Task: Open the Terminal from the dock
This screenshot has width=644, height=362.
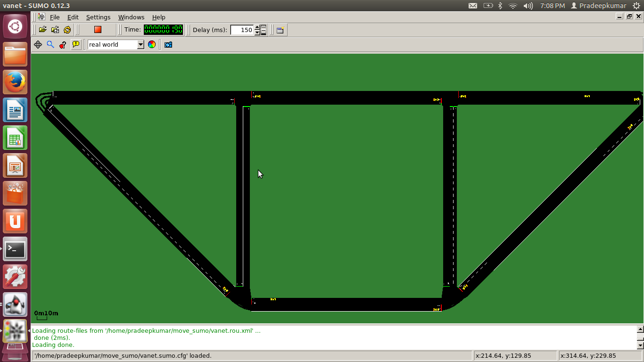Action: click(15, 249)
